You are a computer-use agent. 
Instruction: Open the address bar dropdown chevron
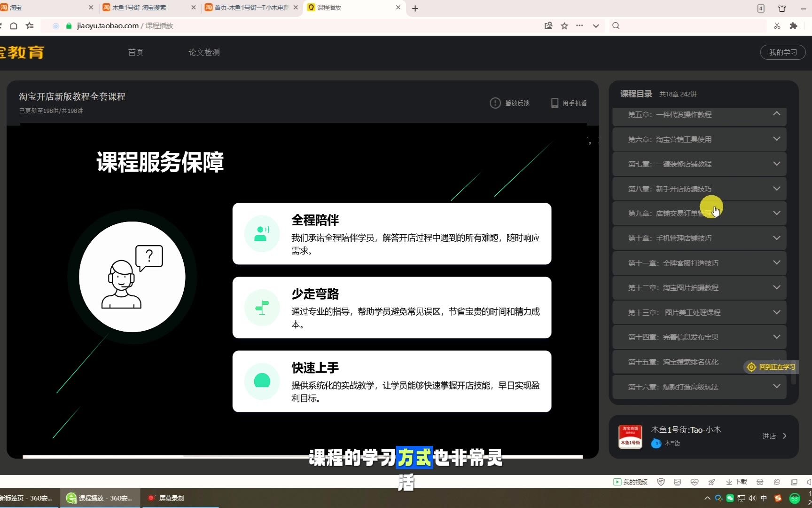(596, 26)
